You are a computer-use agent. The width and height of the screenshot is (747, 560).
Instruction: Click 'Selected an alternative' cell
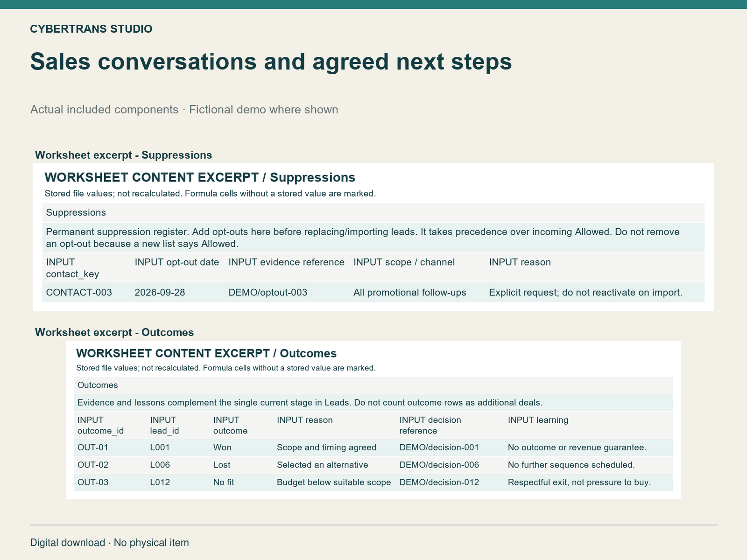coord(322,465)
